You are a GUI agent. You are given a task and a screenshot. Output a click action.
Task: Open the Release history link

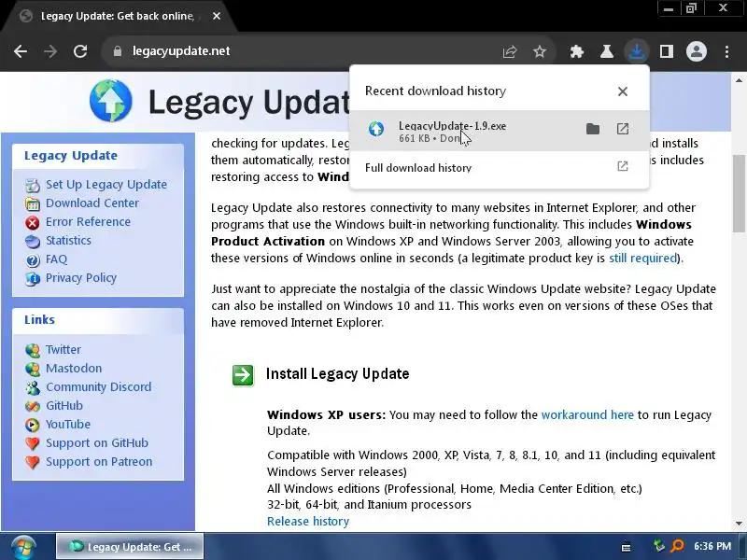point(308,522)
